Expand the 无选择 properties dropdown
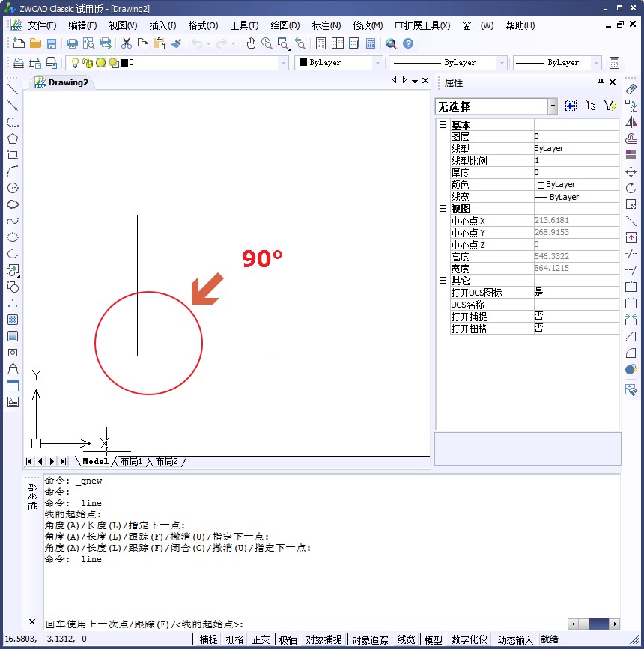 click(552, 106)
